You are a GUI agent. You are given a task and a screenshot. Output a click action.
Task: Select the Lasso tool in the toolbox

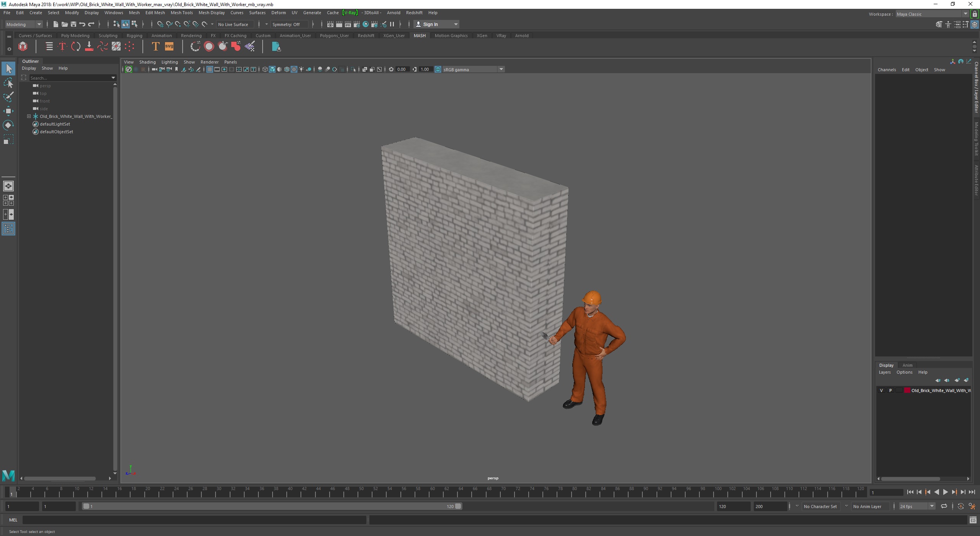tap(8, 83)
